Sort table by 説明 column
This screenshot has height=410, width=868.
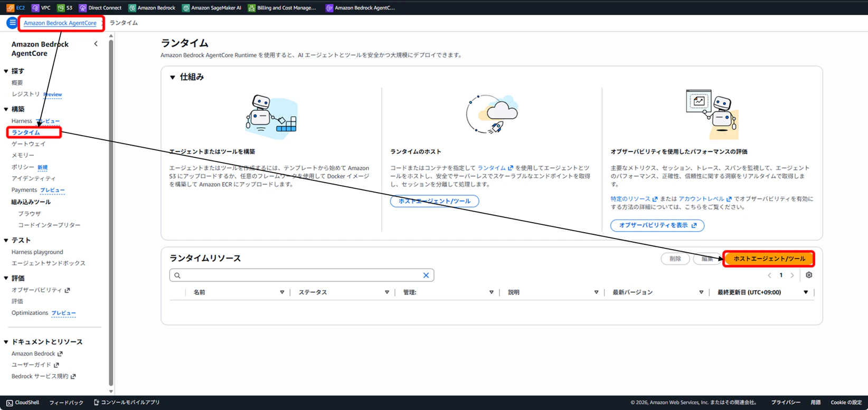pyautogui.click(x=597, y=292)
